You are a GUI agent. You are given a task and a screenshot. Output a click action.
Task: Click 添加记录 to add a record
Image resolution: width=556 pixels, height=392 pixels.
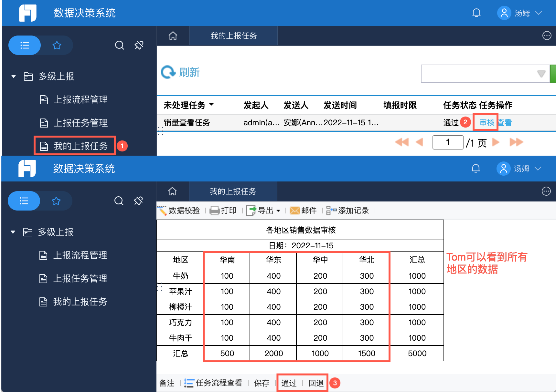347,211
